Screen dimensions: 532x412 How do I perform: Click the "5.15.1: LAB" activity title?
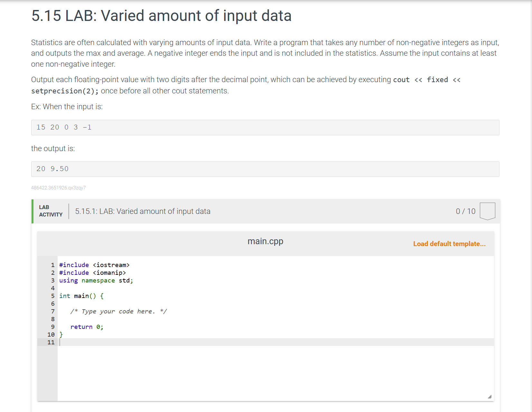pos(143,211)
